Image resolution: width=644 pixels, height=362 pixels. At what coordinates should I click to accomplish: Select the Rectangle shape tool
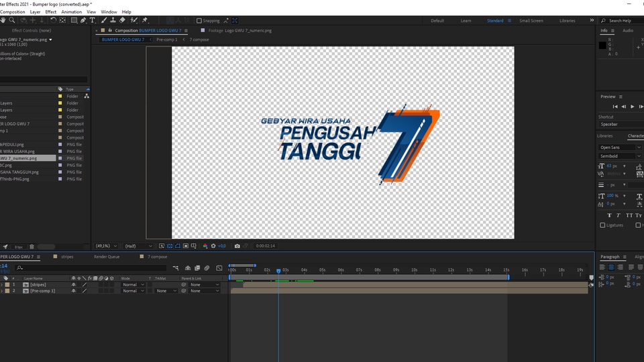[74, 20]
